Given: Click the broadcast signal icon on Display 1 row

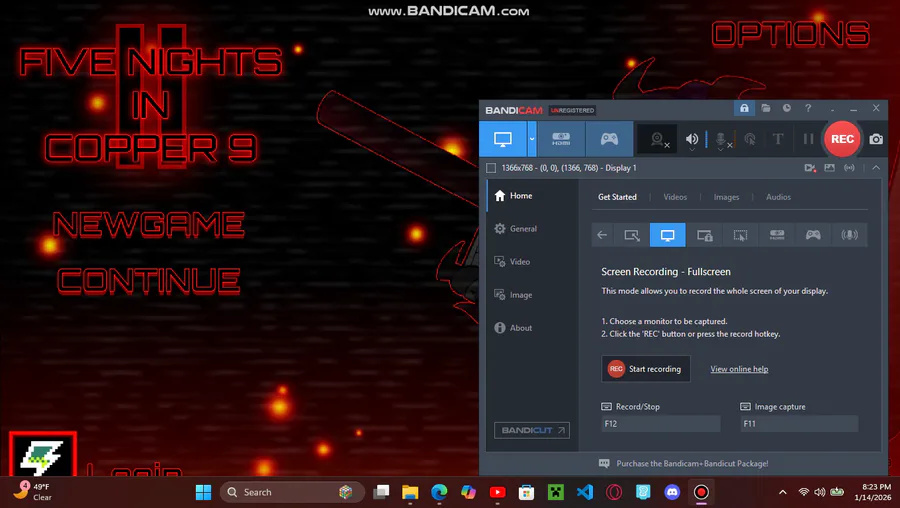Looking at the screenshot, I should click(x=849, y=168).
